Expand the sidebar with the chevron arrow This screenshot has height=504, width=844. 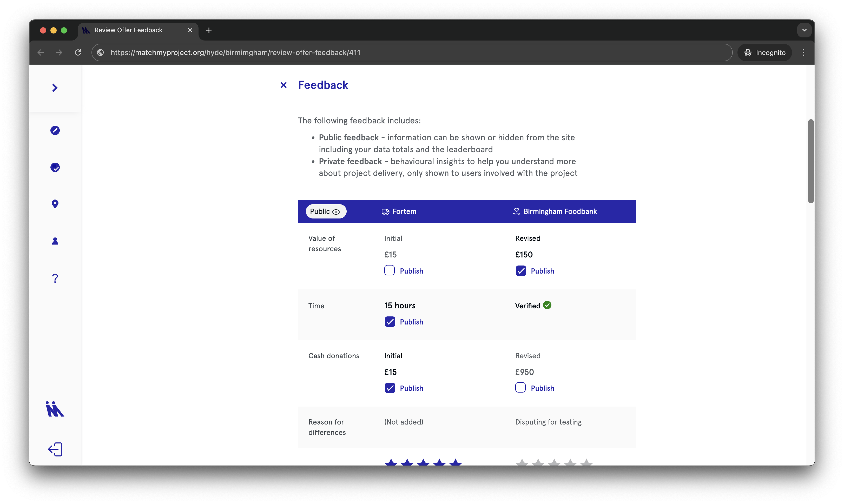55,88
